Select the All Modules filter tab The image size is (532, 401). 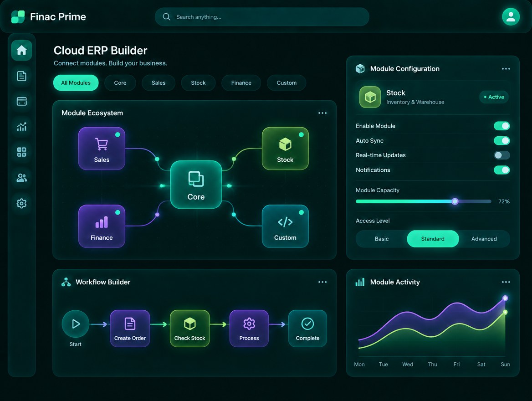point(76,83)
